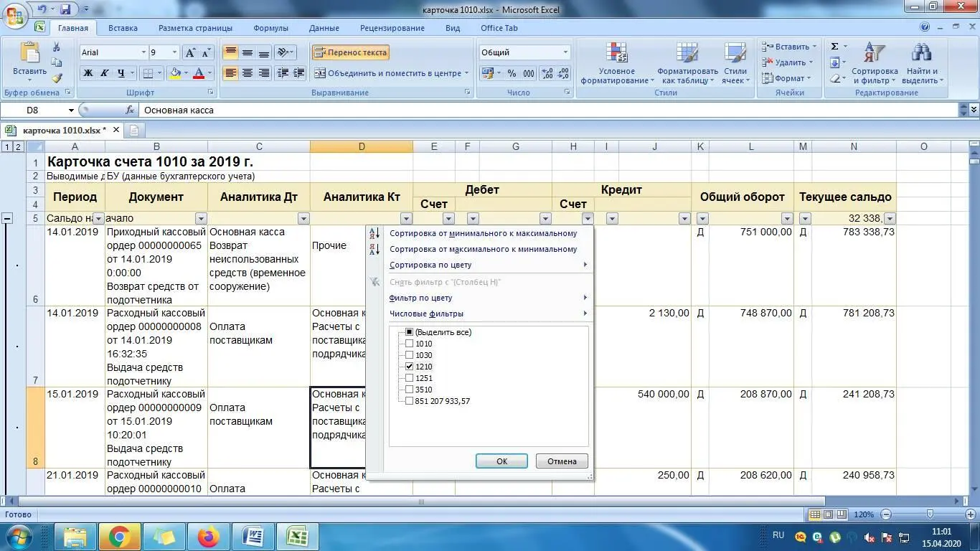Click Format as table icon
The height and width of the screenshot is (551, 980).
[x=687, y=54]
